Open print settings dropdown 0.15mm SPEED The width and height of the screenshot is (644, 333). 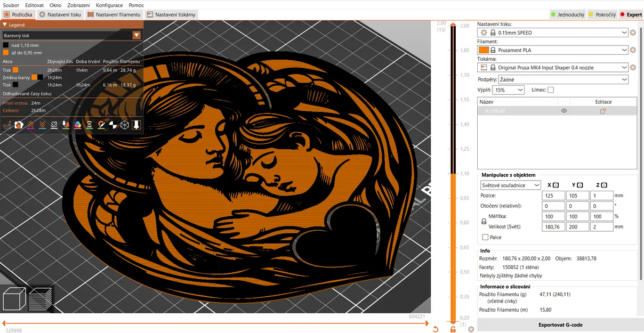pos(553,33)
